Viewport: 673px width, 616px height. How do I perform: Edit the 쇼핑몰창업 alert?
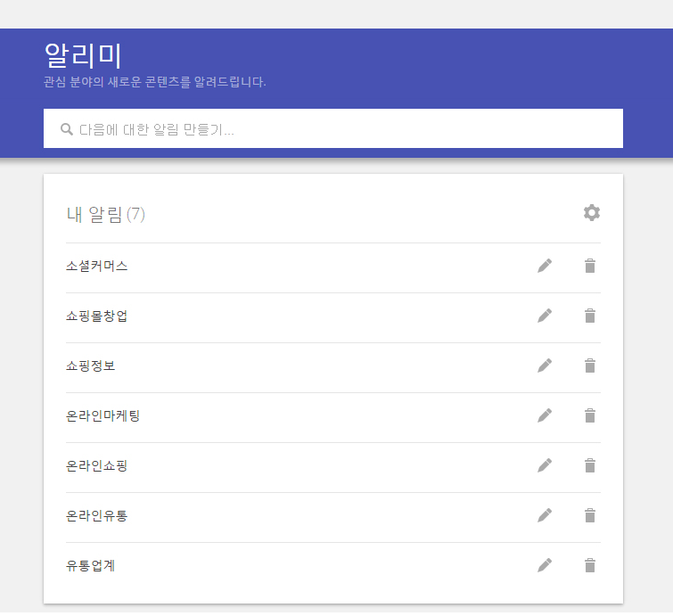[x=545, y=316]
